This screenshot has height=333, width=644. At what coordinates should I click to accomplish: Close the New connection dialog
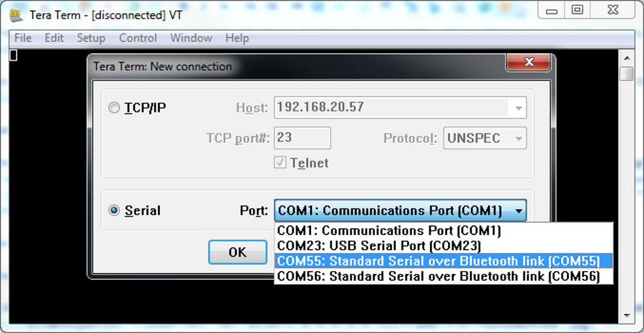click(528, 63)
